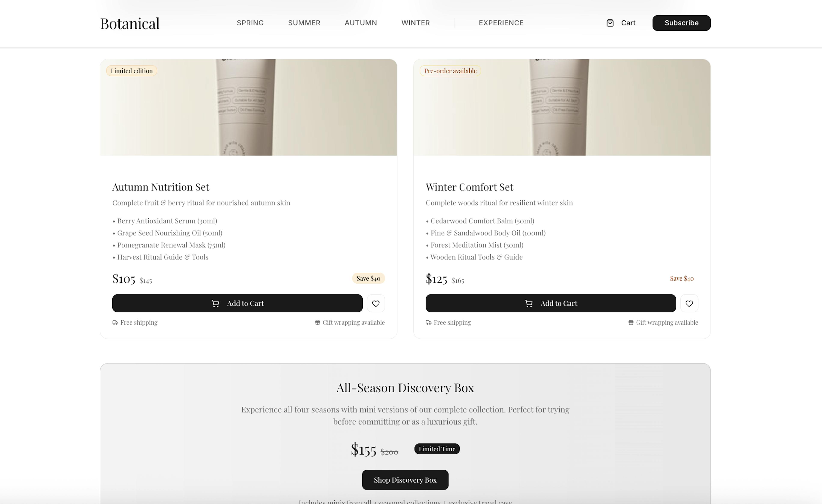The width and height of the screenshot is (822, 504).
Task: Click the Subscribe button
Action: pos(681,23)
